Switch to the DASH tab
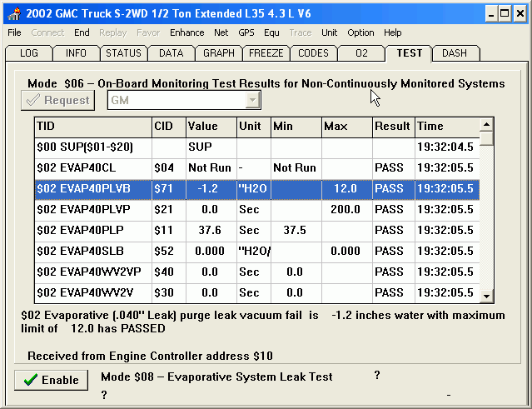 [454, 53]
